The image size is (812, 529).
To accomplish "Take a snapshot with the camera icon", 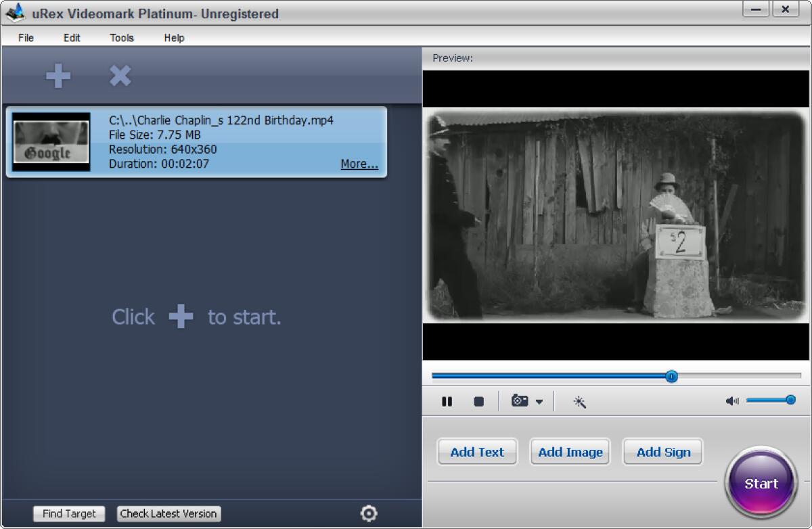I will [519, 401].
